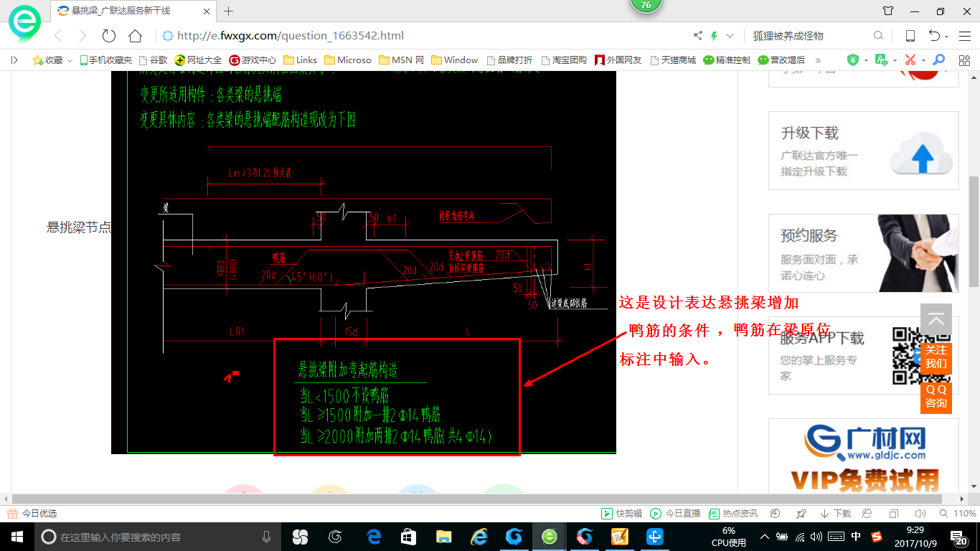Open the 品牌打折 bookmark
Image resolution: width=980 pixels, height=551 pixels.
point(509,60)
